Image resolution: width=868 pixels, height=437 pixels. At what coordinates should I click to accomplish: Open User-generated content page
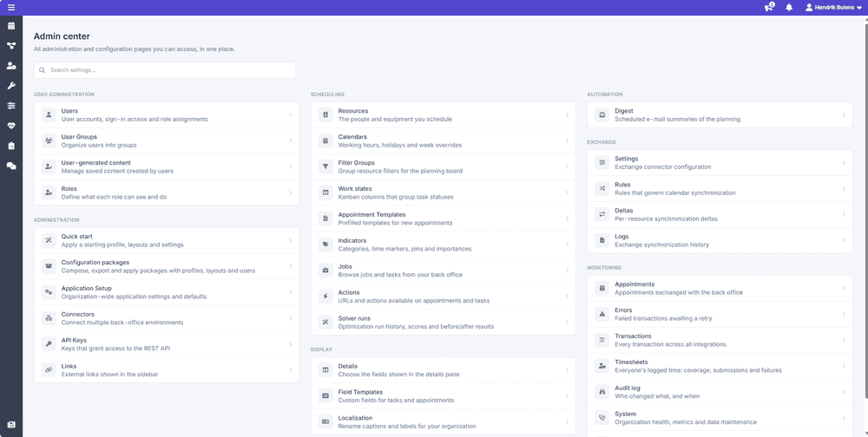[167, 166]
